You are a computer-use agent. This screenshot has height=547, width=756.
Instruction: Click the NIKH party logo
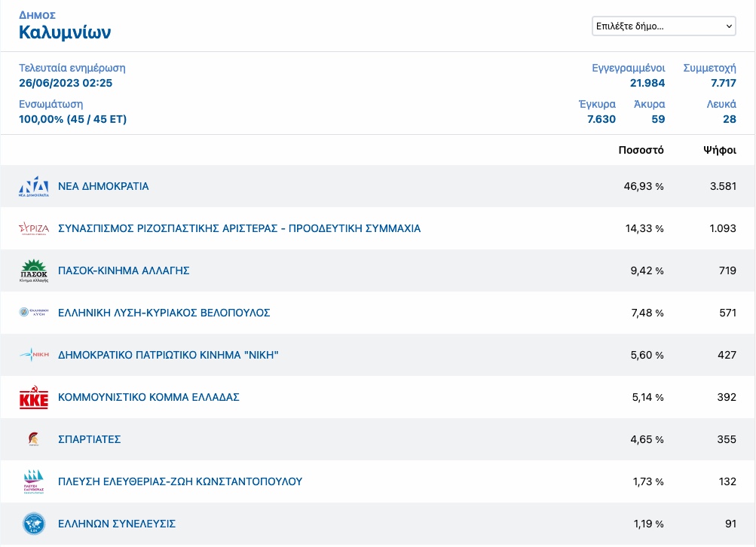tap(34, 355)
